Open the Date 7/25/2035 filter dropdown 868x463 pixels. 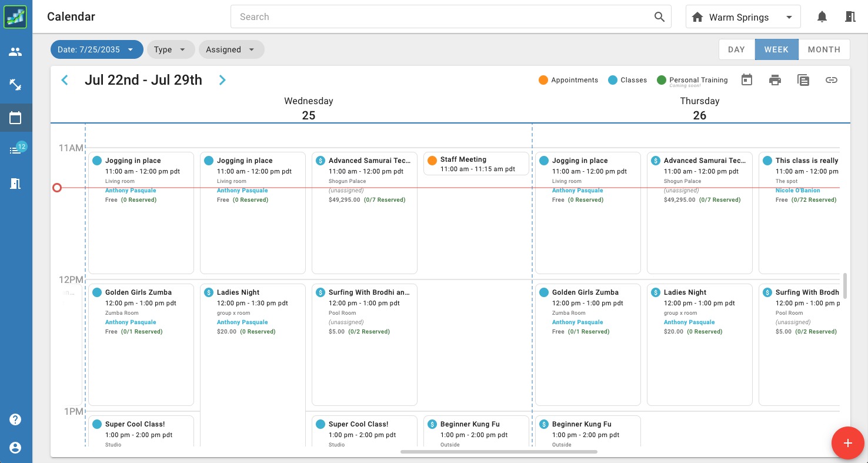pyautogui.click(x=97, y=49)
